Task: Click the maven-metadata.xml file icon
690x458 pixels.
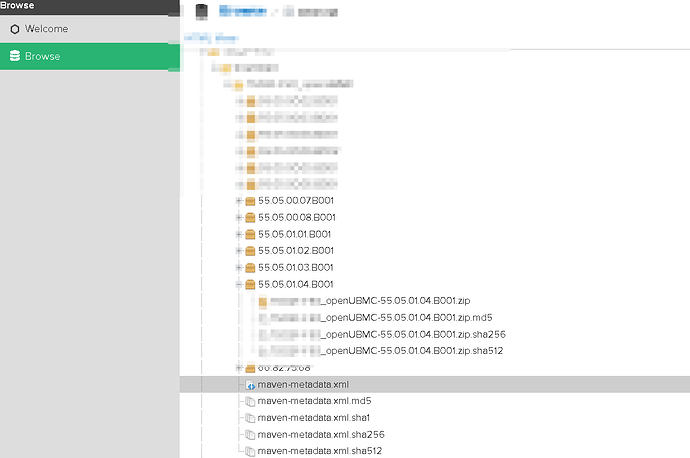Action: (x=250, y=384)
